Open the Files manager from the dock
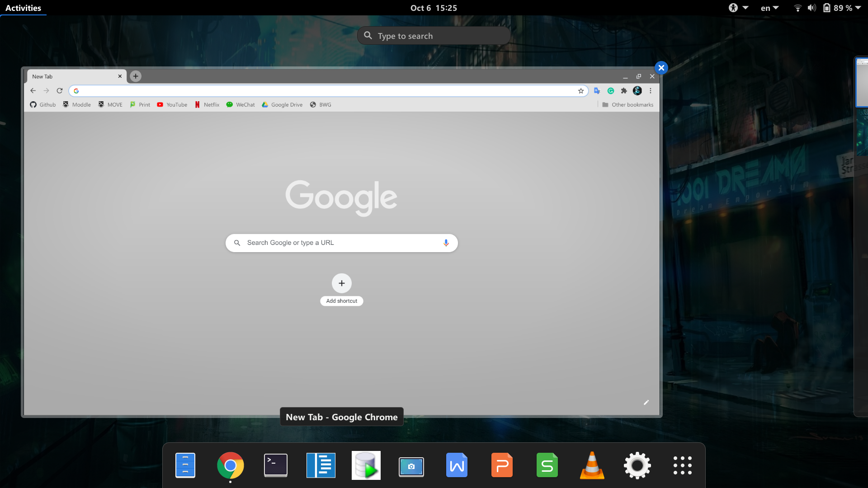This screenshot has width=868, height=488. point(185,465)
